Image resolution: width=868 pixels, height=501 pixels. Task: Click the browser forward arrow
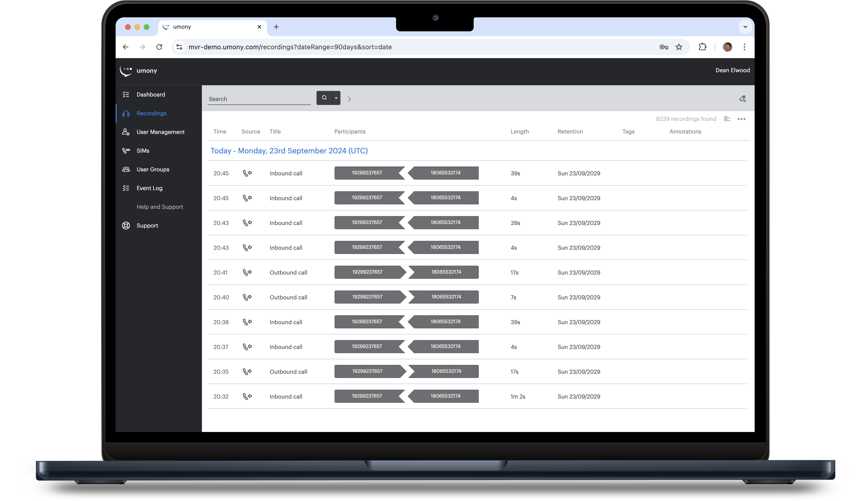click(x=142, y=47)
